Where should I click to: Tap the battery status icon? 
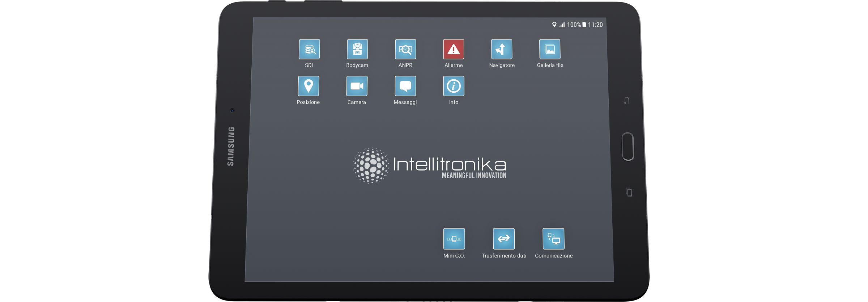[584, 25]
